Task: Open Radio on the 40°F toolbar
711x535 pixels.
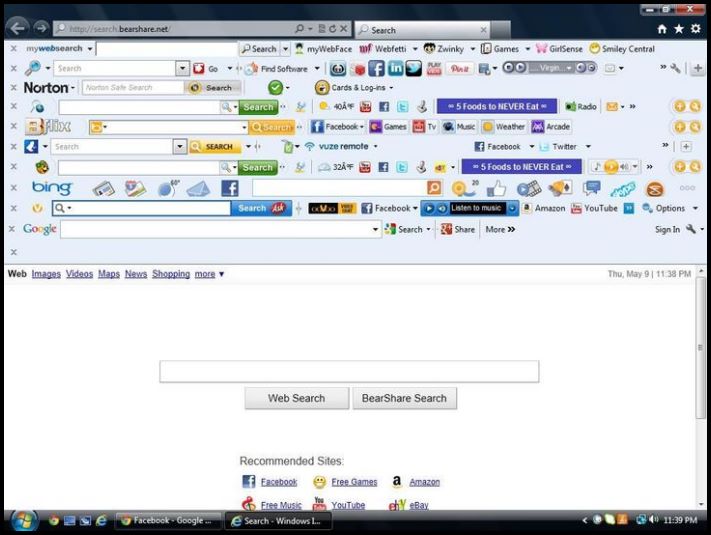Action: (x=581, y=107)
